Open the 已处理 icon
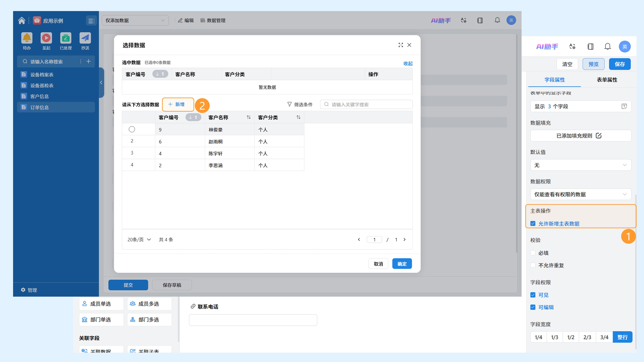644x362 pixels. coord(66,38)
